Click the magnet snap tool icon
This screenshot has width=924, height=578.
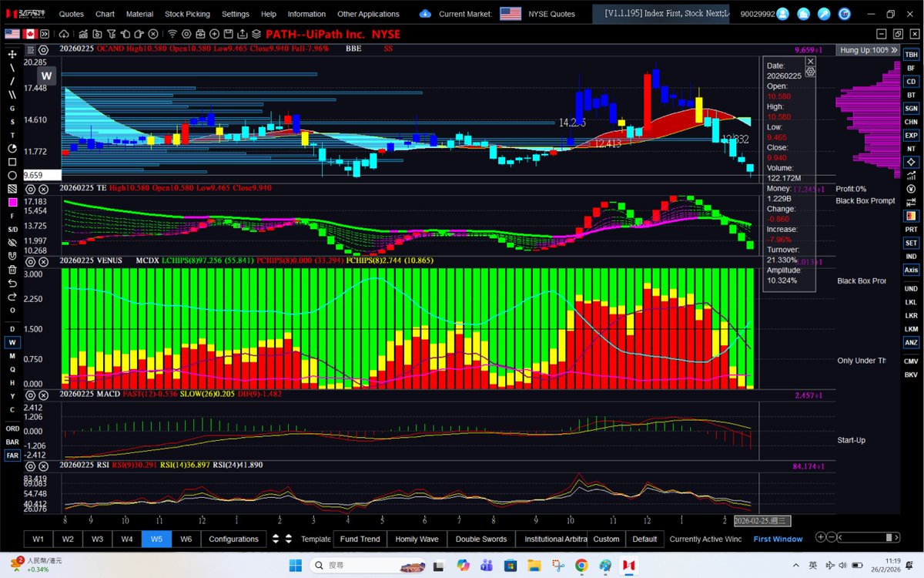coord(12,256)
